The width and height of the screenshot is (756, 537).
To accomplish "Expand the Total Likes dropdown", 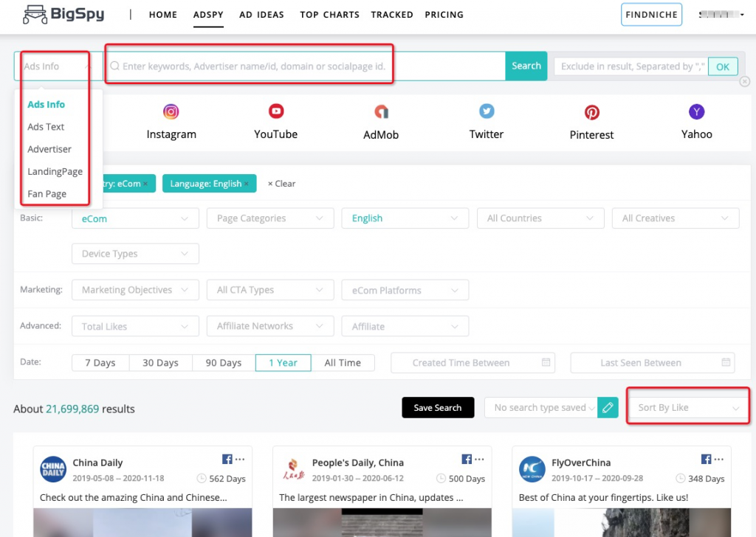I will (x=135, y=326).
